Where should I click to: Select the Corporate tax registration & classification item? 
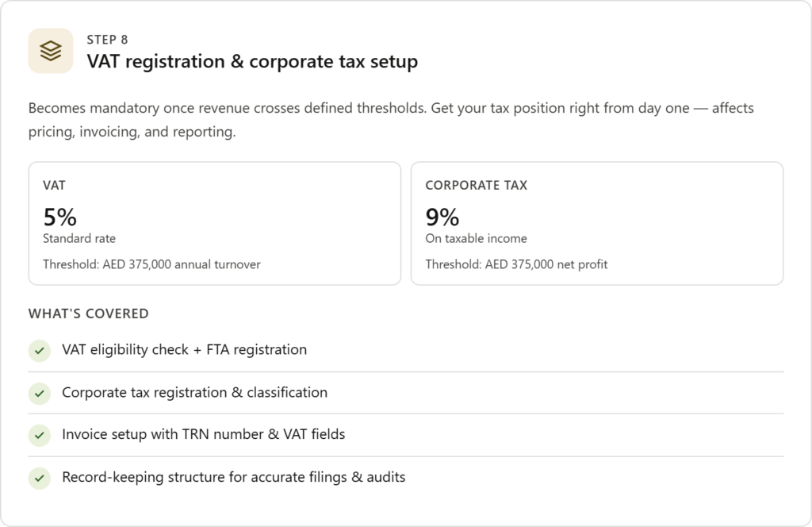point(194,392)
